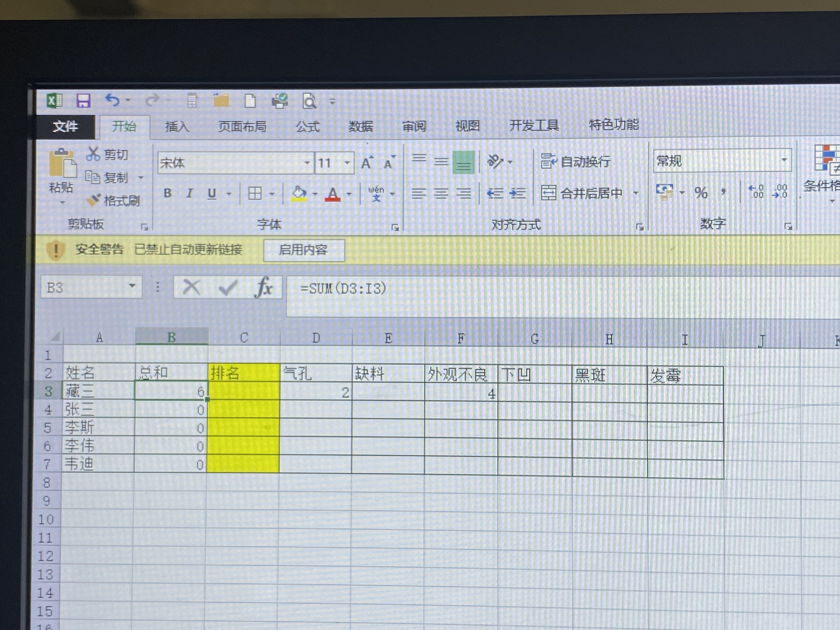Click the Cut scissors icon
This screenshot has height=630, width=840.
click(x=93, y=154)
